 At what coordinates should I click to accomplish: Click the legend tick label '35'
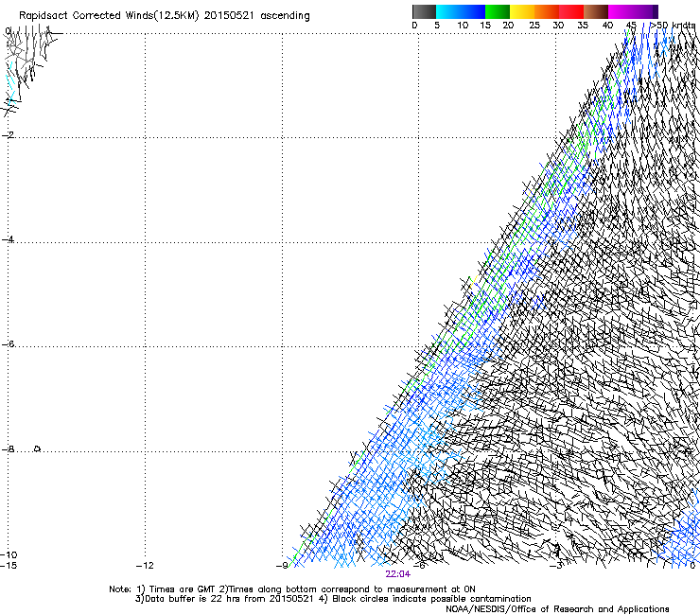tap(583, 26)
